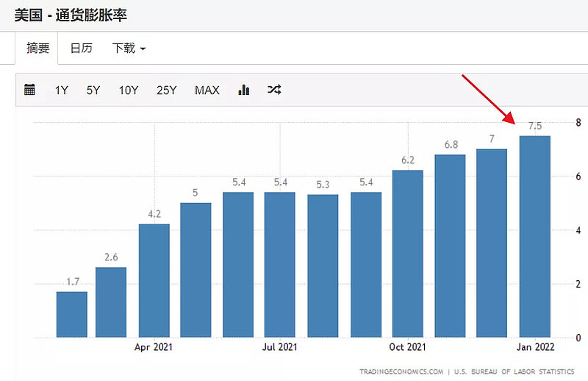Viewport: 588px width, 381px height.
Task: Select the 5.3 inflation bar
Action: pos(323,266)
